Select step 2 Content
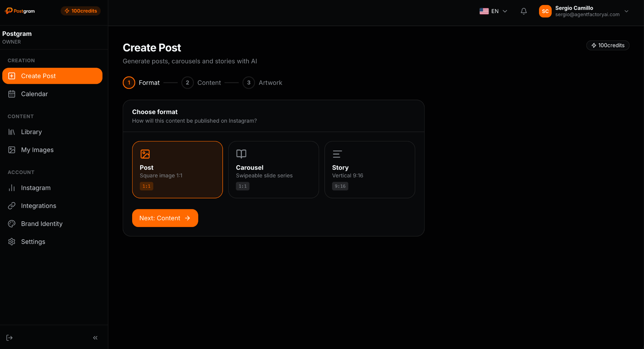Viewport: 644px width, 349px height. point(201,83)
